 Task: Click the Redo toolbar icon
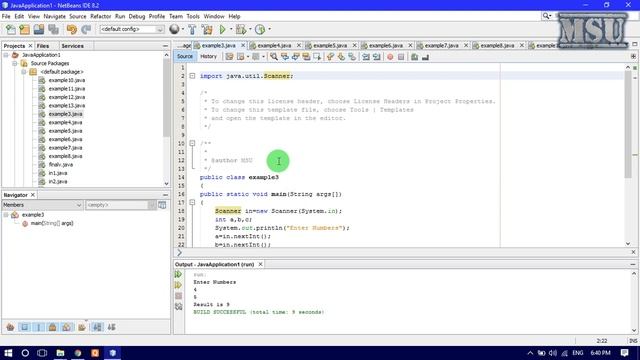(x=86, y=29)
